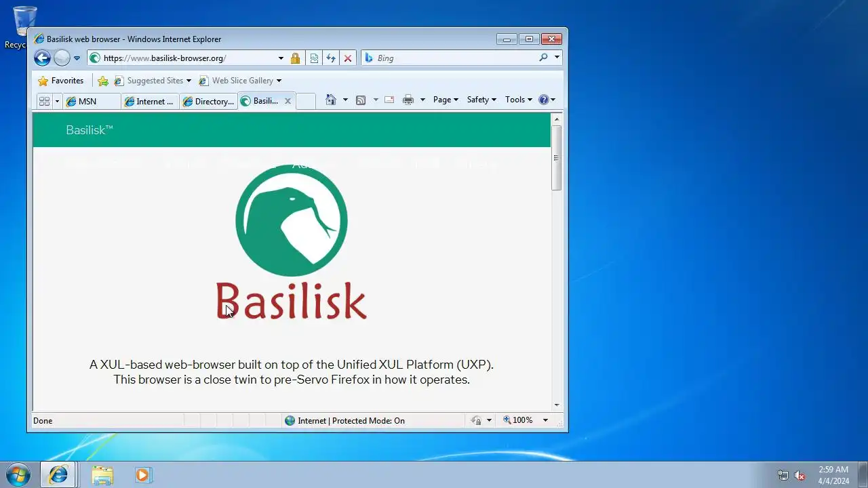The width and height of the screenshot is (868, 488).
Task: Expand the address bar autocomplete dropdown
Action: point(281,58)
